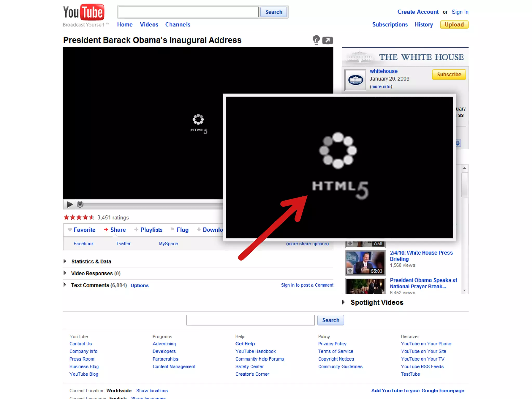Click the yellow Upload button
This screenshot has height=399, width=532.
click(x=454, y=24)
